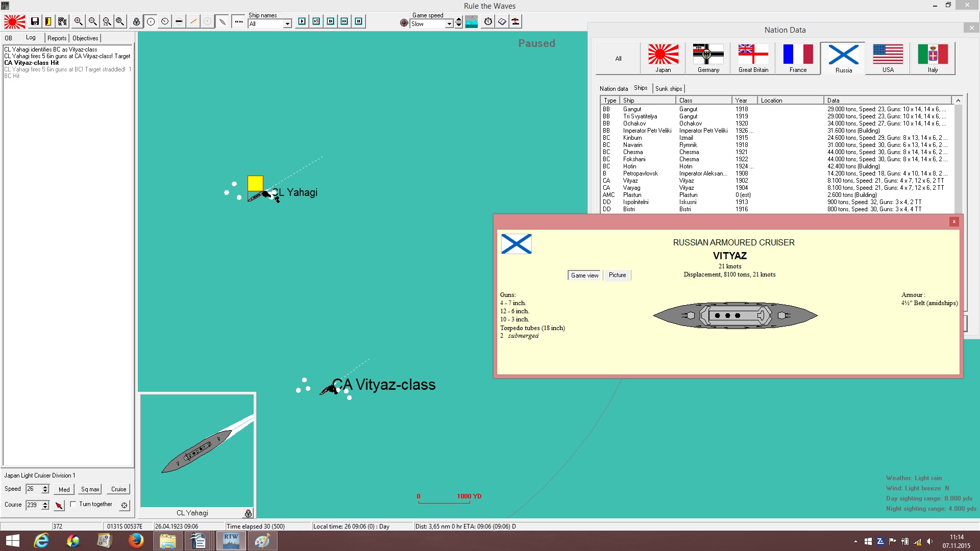Select the Germany flag nation button

[x=708, y=58]
